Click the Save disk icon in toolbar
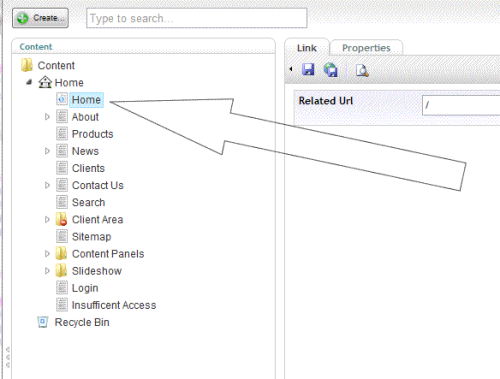Image resolution: width=500 pixels, height=379 pixels. point(308,69)
